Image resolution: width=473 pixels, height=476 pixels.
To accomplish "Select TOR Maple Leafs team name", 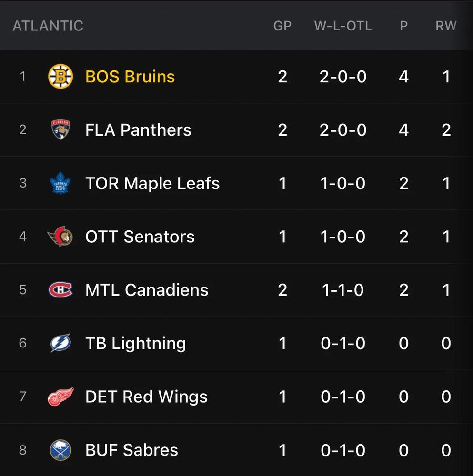I will [152, 183].
